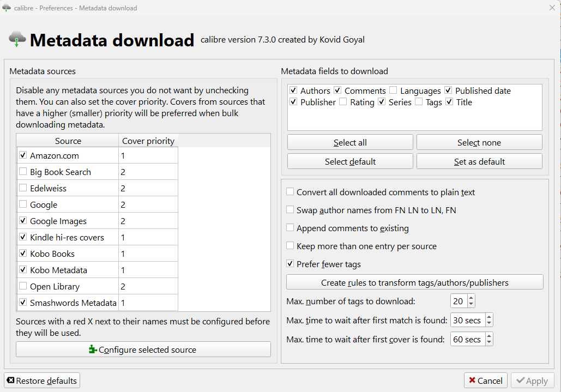Click Big Book Search cover priority cell
This screenshot has height=392, width=561.
tap(148, 172)
